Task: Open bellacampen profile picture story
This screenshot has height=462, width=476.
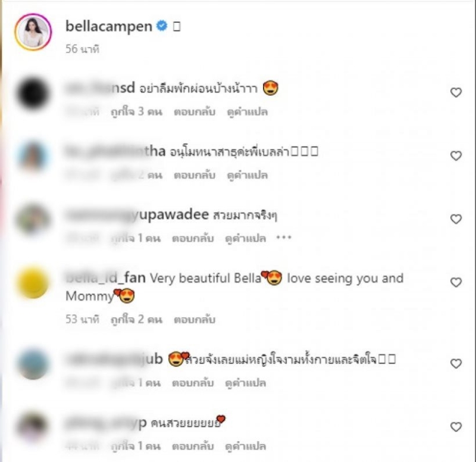Action: (x=33, y=32)
